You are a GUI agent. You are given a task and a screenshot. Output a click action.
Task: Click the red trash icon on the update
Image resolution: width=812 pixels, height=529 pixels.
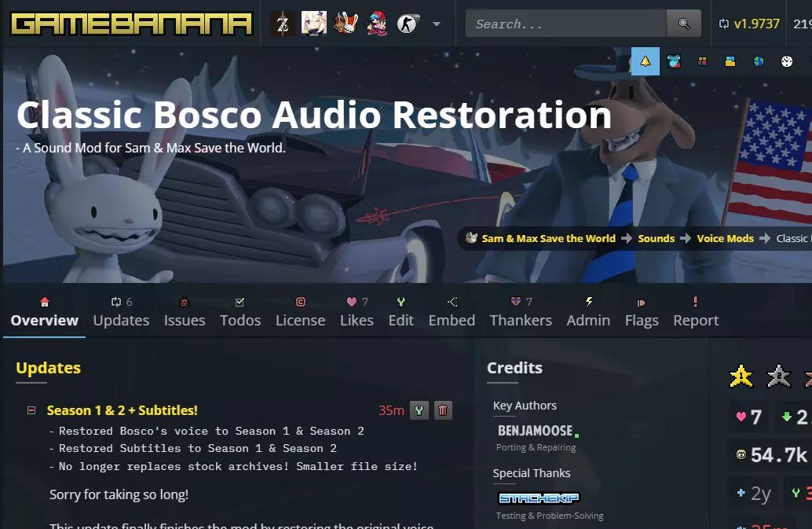443,410
